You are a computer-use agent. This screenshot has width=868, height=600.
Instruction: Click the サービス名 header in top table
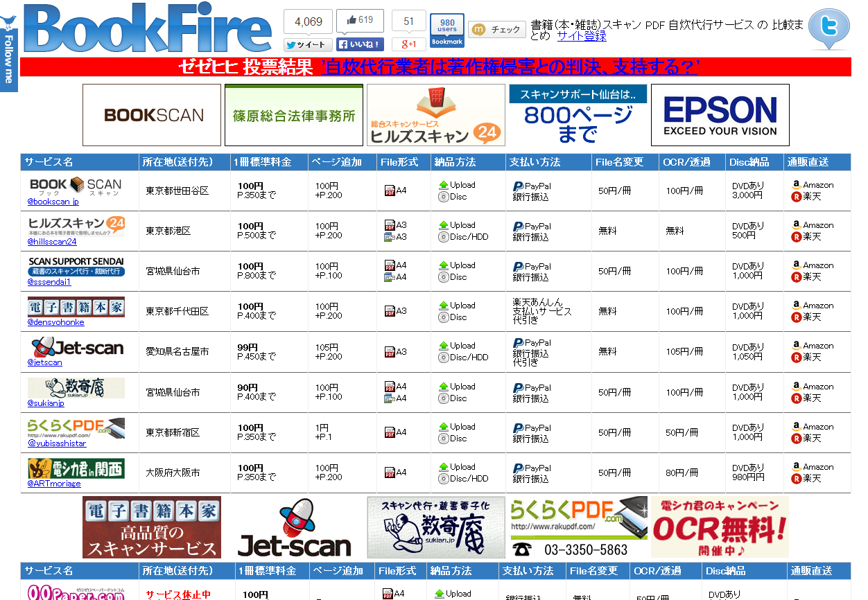click(x=80, y=162)
